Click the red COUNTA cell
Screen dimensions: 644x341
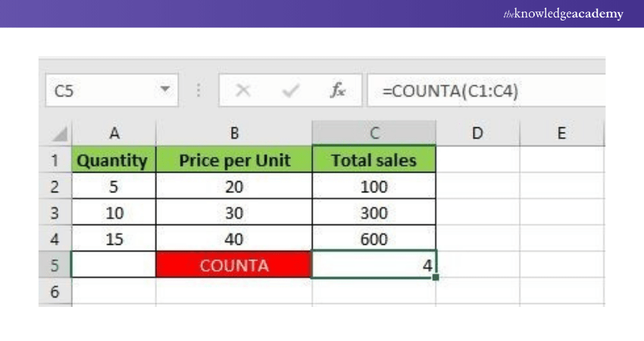234,265
